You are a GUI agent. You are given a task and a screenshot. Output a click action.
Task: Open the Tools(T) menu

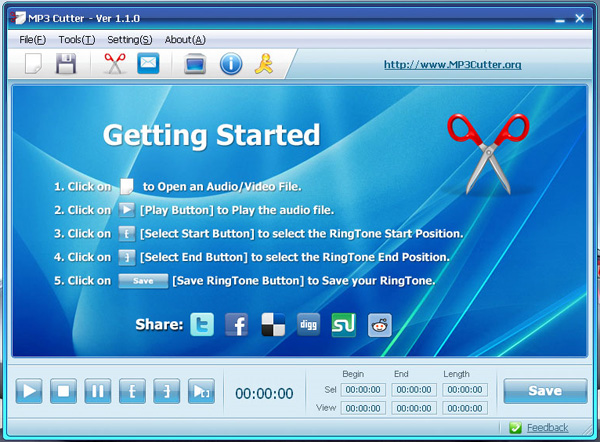[77, 39]
